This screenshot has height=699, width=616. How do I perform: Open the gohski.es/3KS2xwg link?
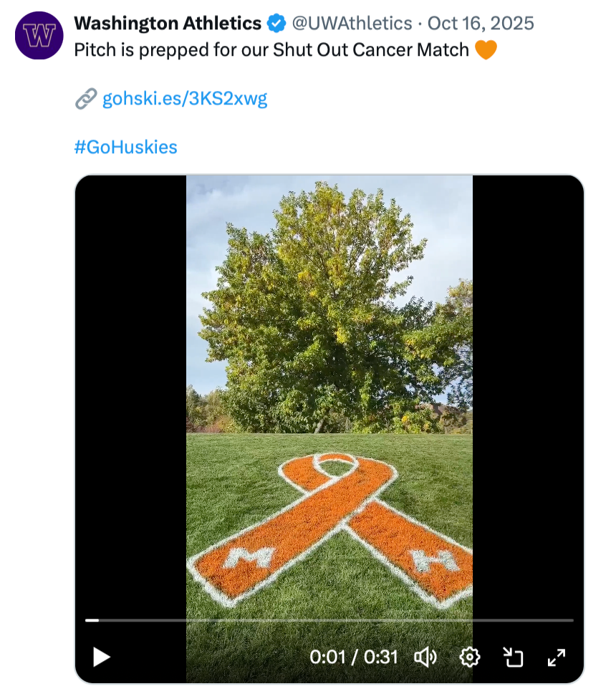[185, 98]
